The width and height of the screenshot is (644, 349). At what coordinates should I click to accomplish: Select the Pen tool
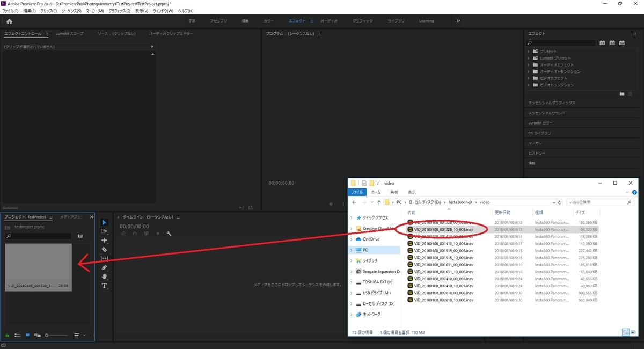click(x=105, y=268)
